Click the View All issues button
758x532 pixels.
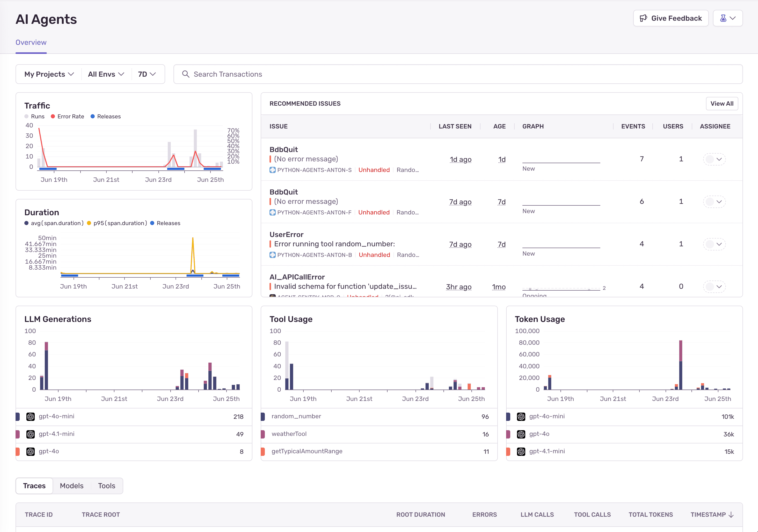(722, 103)
